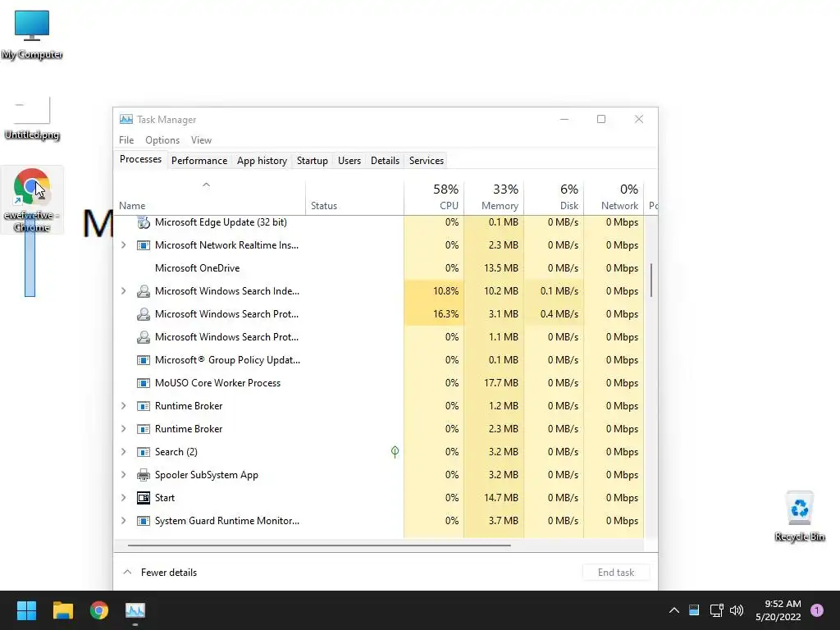Select the Processes tab
840x630 pixels.
click(140, 160)
